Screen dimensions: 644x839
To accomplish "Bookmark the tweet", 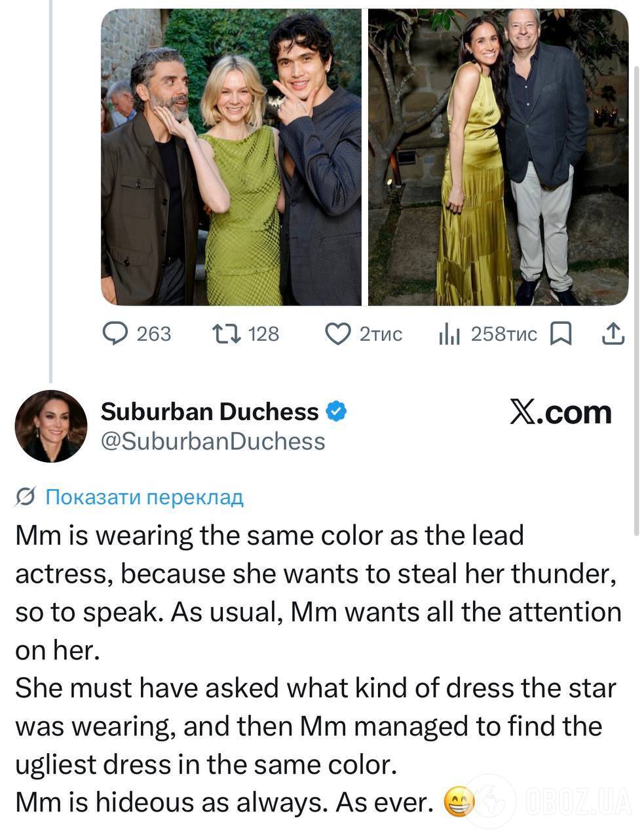I will click(x=560, y=334).
